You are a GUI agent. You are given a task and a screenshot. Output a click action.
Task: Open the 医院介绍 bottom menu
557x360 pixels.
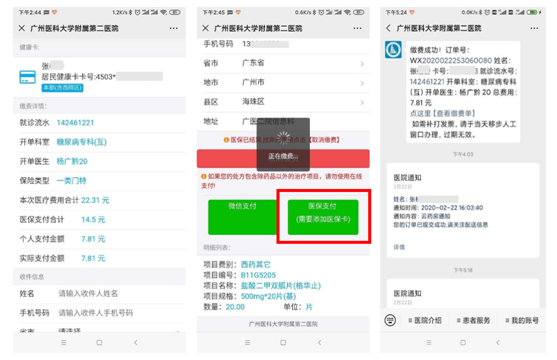(x=425, y=321)
